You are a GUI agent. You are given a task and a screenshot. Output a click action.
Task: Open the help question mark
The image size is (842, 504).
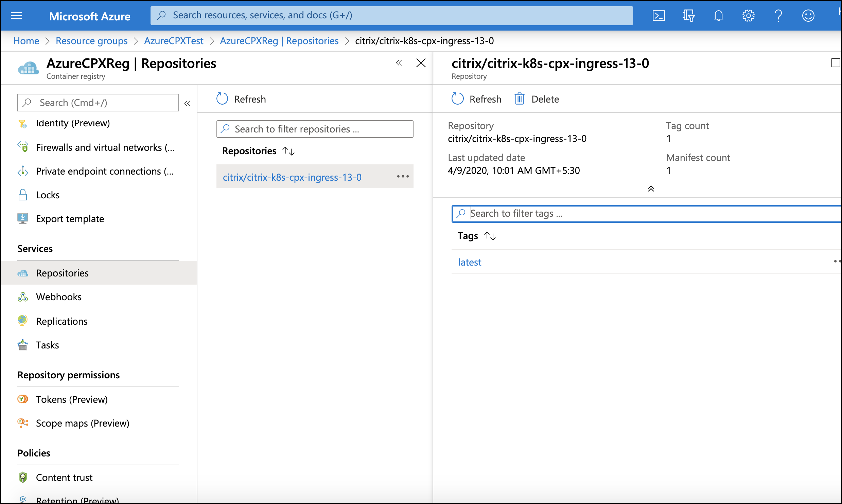[778, 16]
